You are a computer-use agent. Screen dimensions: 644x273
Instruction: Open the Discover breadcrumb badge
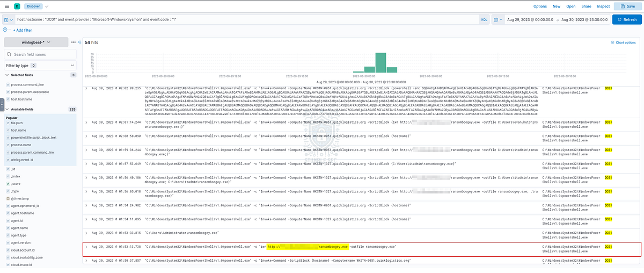point(34,6)
